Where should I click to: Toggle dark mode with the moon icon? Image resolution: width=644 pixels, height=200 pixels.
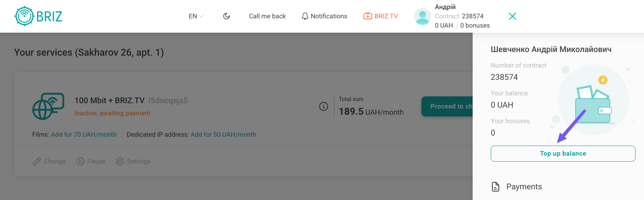pos(226,16)
